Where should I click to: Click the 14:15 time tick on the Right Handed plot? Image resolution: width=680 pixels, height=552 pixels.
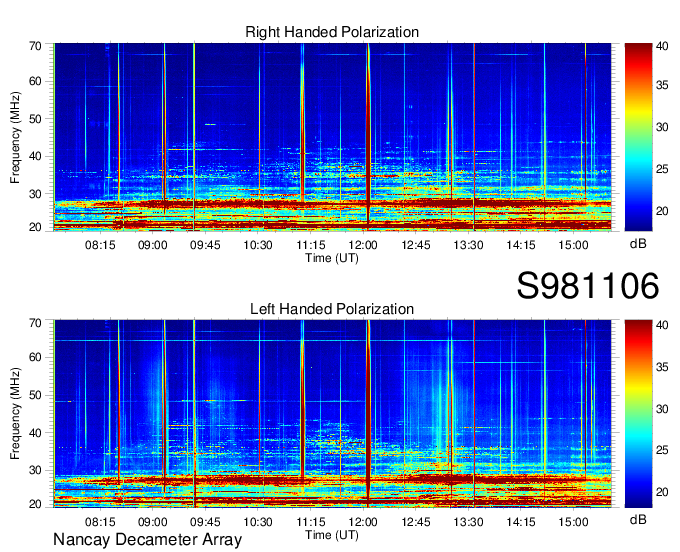(x=521, y=245)
